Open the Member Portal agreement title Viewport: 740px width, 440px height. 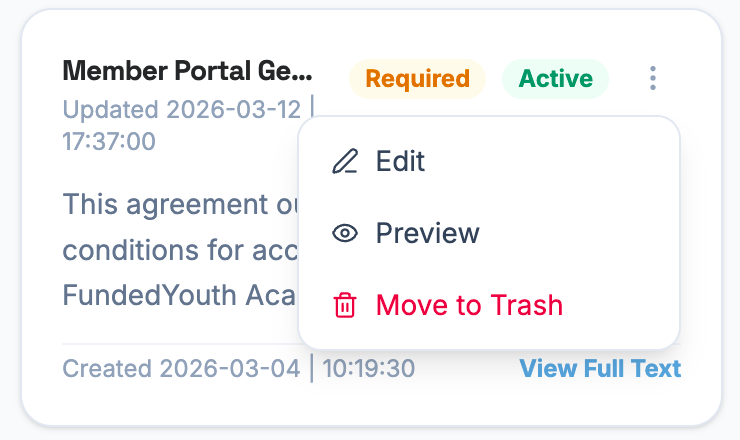(187, 72)
